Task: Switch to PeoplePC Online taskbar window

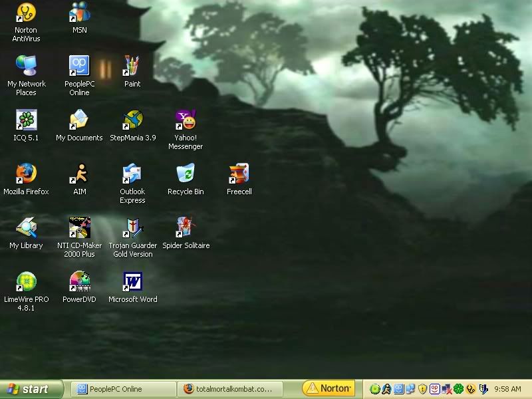Action: coord(123,389)
